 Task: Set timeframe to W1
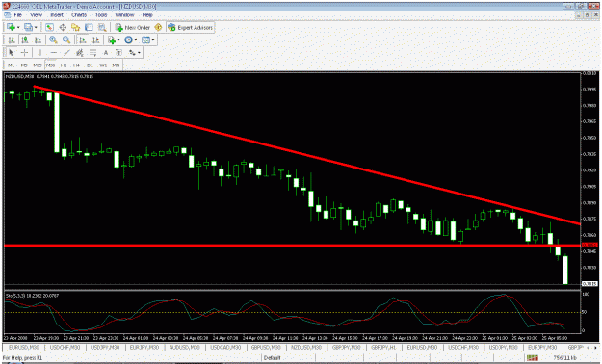(103, 65)
